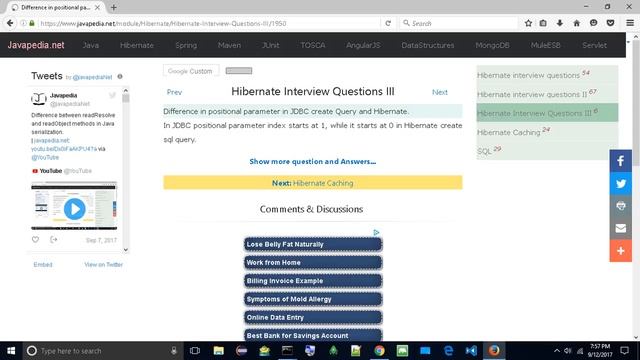Screen dimensions: 640x360
Task: Go to the Next question link
Action: [440, 92]
